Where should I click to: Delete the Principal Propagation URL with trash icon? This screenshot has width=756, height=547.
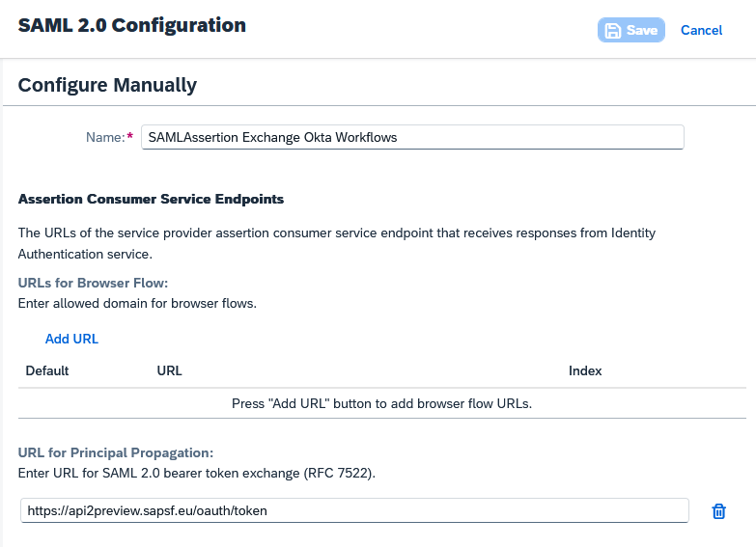[718, 511]
